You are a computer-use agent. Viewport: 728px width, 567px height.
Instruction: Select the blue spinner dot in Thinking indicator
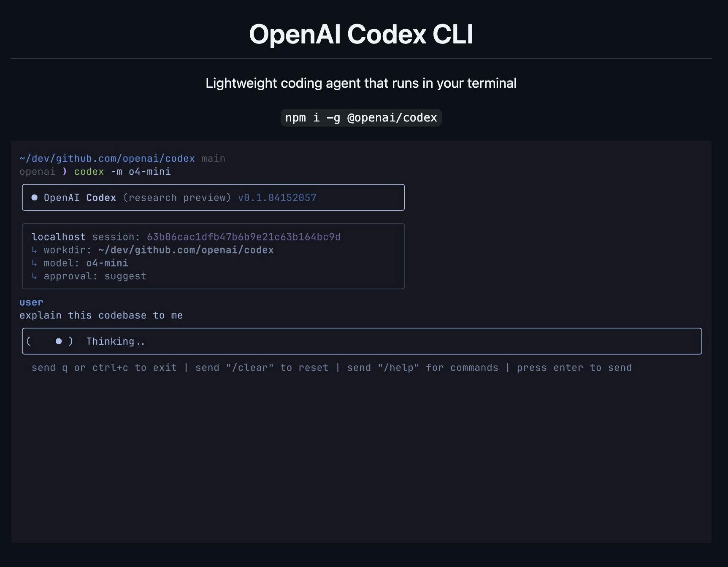click(x=58, y=341)
